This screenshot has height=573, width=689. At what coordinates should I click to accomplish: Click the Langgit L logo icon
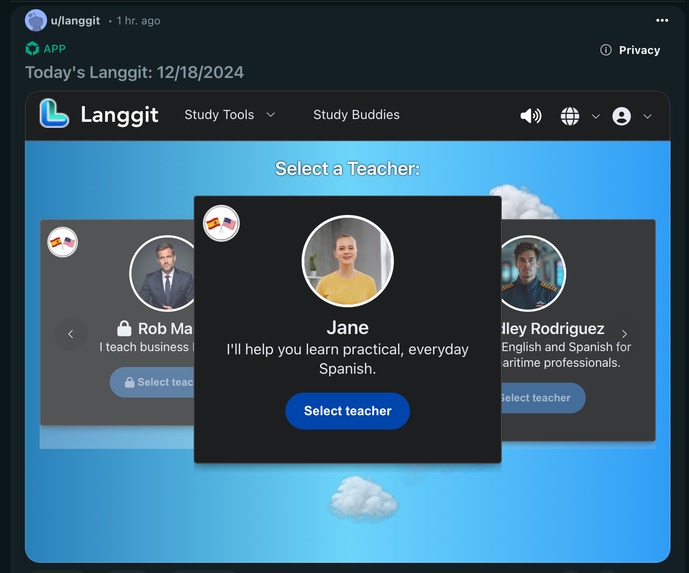tap(54, 114)
